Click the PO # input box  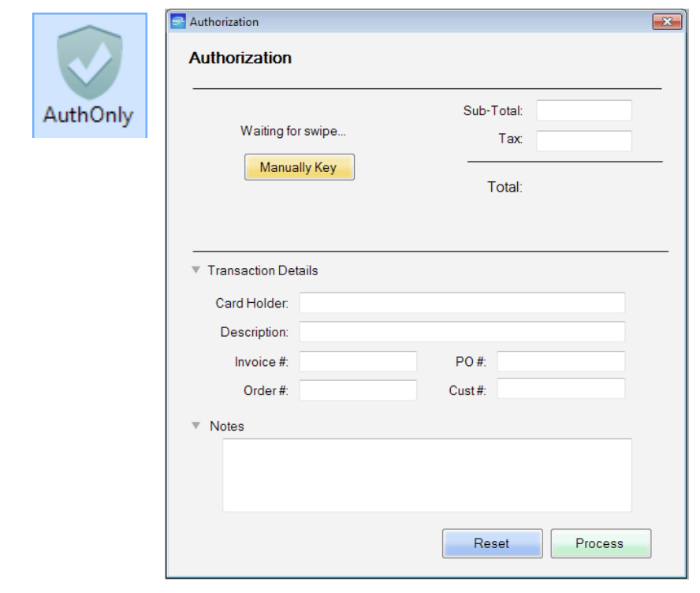(x=560, y=362)
